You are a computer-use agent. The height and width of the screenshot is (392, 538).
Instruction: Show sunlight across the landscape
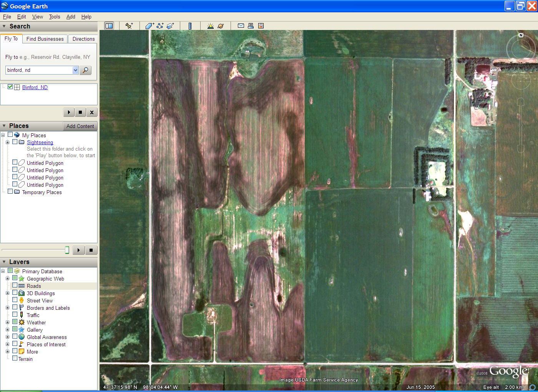coord(210,26)
